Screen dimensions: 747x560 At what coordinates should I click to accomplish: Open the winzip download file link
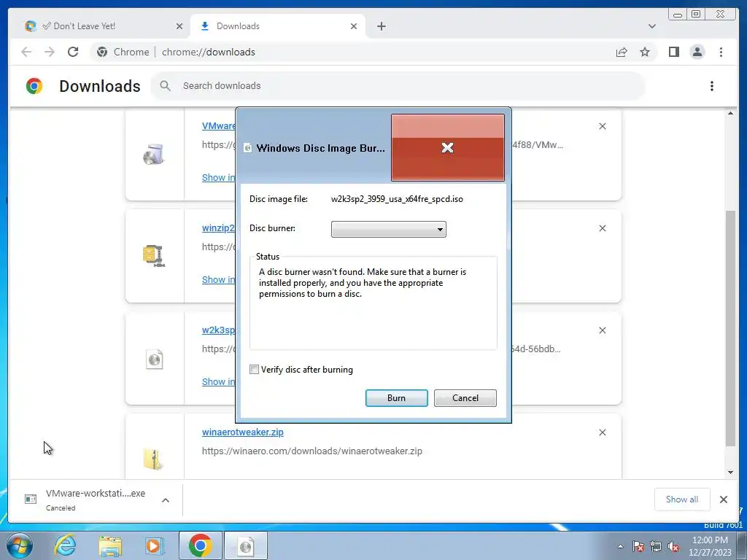point(218,227)
